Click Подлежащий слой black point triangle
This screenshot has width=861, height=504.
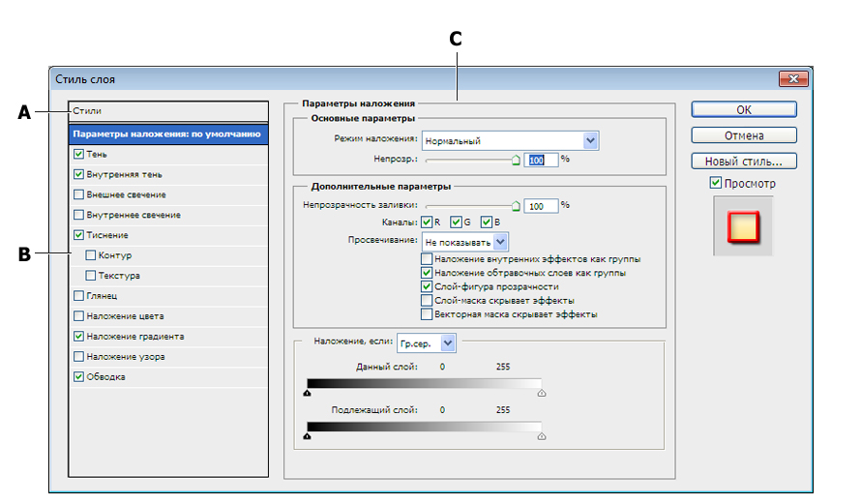click(307, 436)
